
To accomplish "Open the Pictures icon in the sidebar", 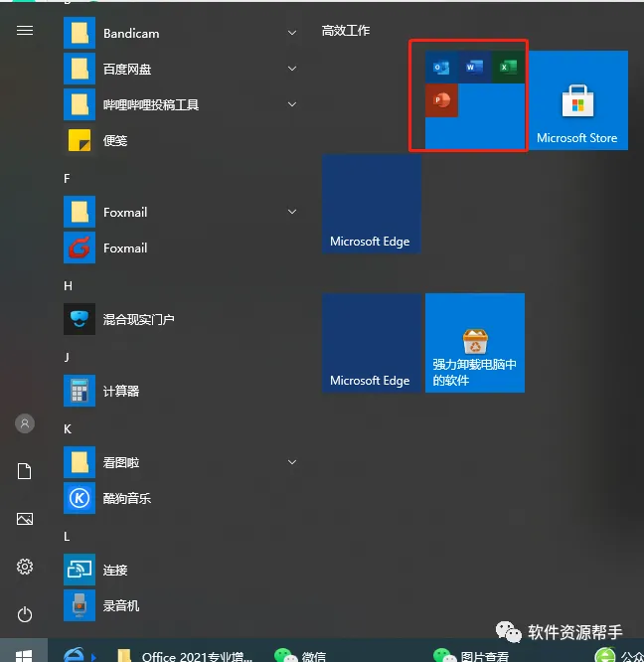I will pyautogui.click(x=25, y=519).
